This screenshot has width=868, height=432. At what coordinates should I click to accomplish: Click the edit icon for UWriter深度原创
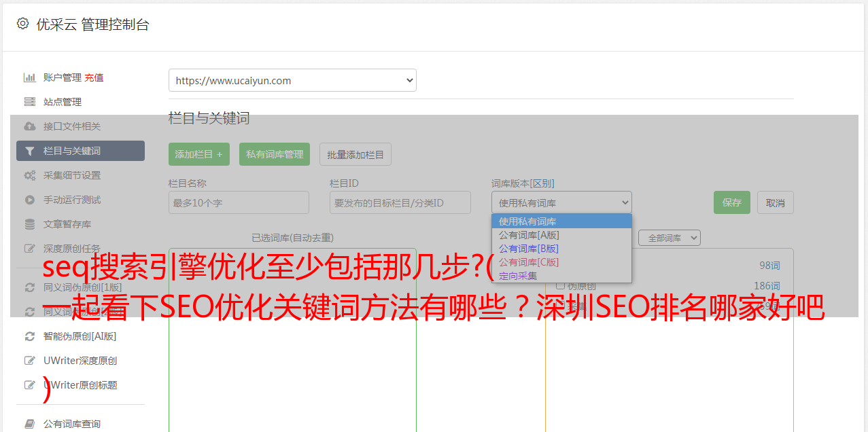click(x=29, y=361)
